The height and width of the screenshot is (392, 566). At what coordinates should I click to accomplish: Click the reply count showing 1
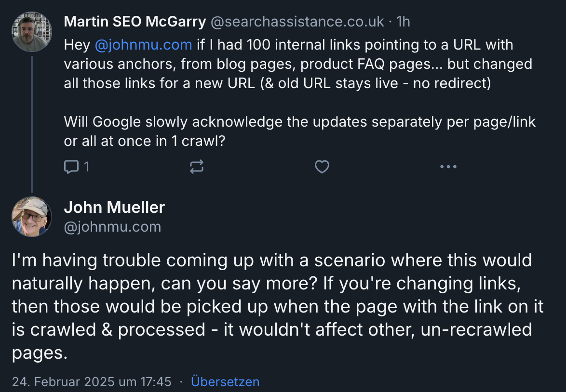(x=87, y=166)
